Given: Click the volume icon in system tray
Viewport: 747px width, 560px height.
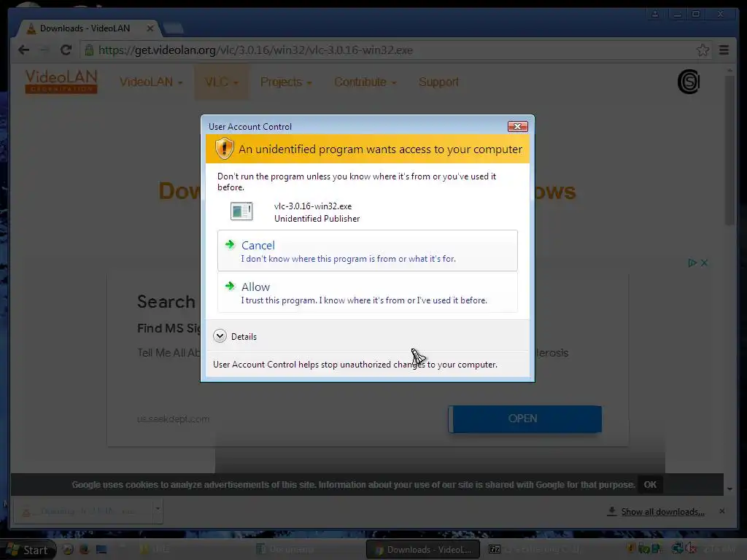Looking at the screenshot, I should [x=690, y=549].
